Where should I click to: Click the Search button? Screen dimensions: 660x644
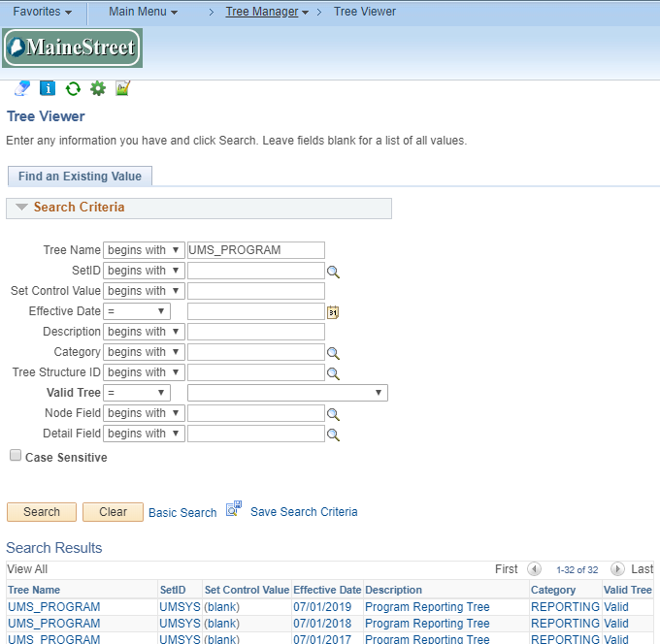coord(42,512)
